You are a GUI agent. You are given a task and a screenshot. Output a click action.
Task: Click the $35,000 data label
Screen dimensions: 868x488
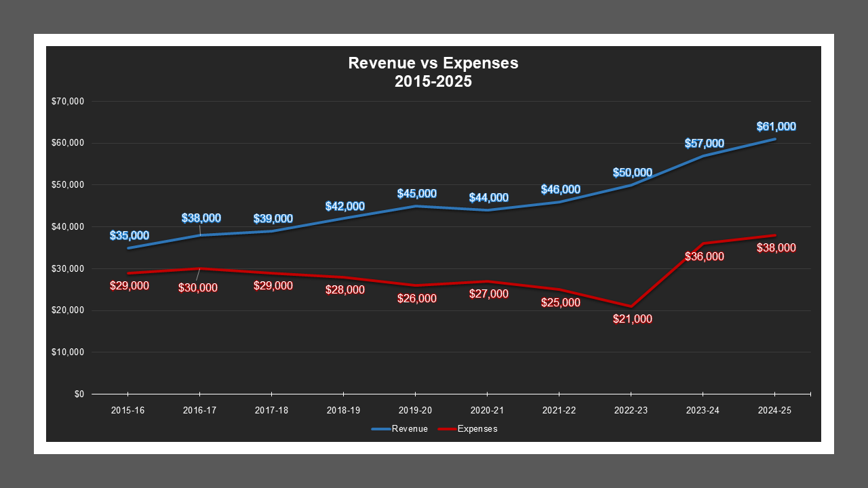tap(130, 237)
